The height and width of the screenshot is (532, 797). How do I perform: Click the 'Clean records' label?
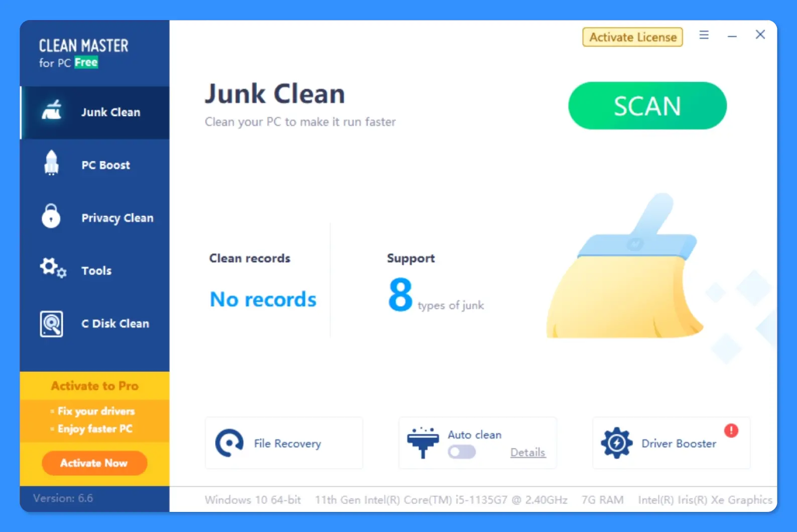[249, 258]
